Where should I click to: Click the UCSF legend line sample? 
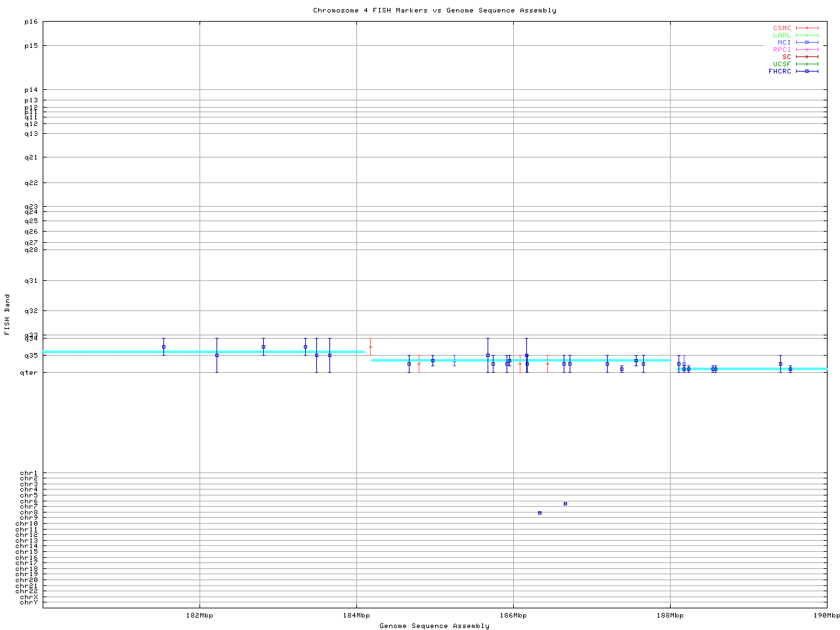[x=807, y=64]
